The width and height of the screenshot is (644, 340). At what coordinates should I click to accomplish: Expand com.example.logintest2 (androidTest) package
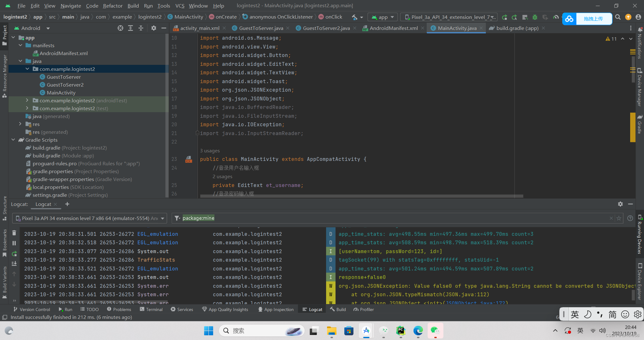pos(27,100)
